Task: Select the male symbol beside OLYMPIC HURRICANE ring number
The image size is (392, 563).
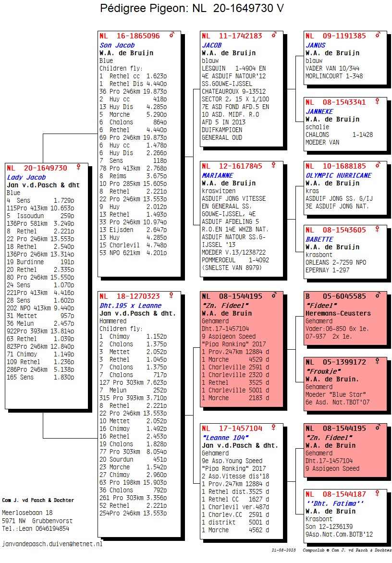Action: (378, 165)
